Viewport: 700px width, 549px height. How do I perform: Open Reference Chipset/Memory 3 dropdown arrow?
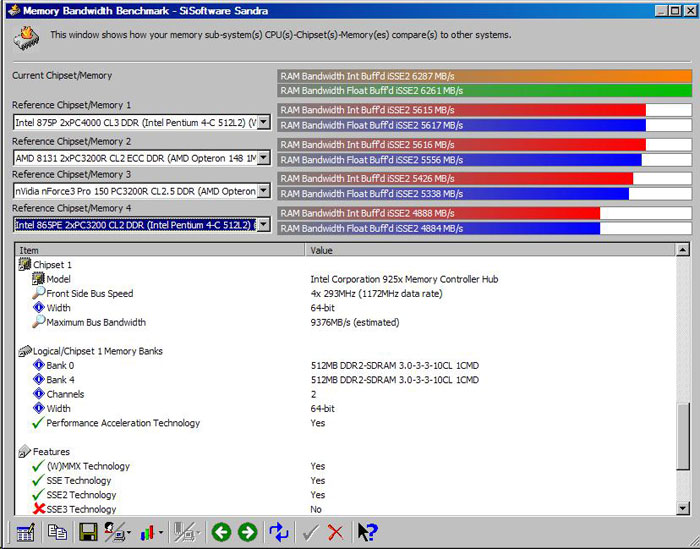[x=264, y=191]
